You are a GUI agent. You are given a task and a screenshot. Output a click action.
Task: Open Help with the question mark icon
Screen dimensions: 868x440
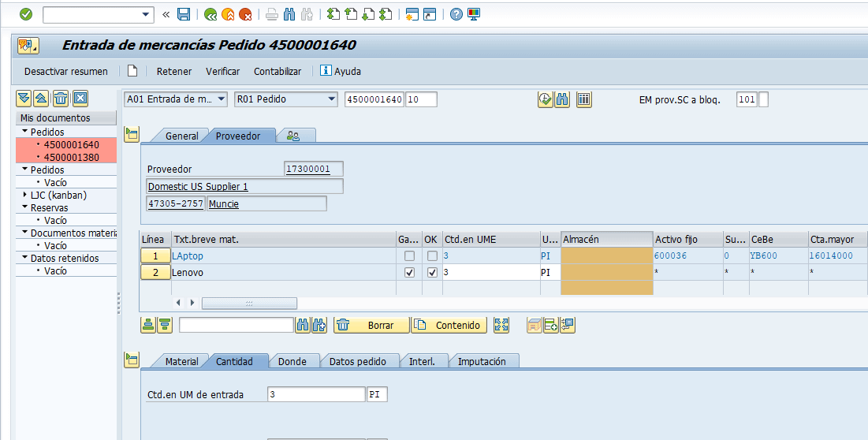pyautogui.click(x=456, y=14)
